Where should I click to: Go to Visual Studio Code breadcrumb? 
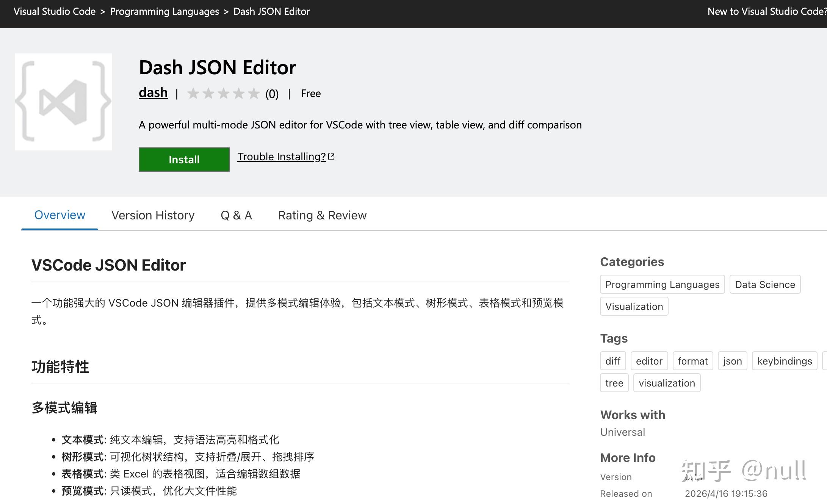(x=55, y=11)
